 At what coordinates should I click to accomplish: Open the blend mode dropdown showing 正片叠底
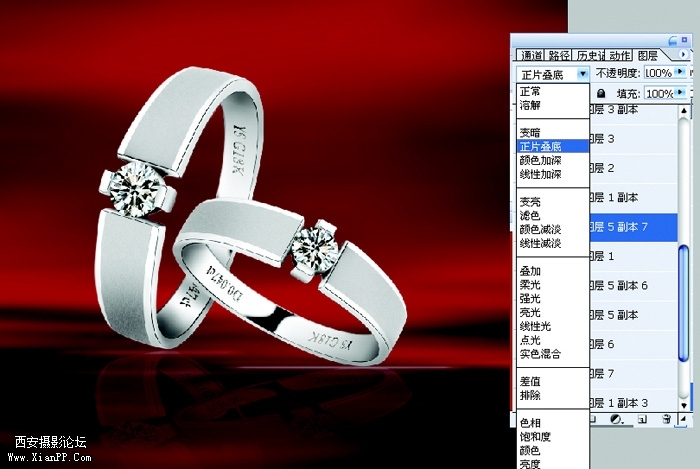point(553,74)
